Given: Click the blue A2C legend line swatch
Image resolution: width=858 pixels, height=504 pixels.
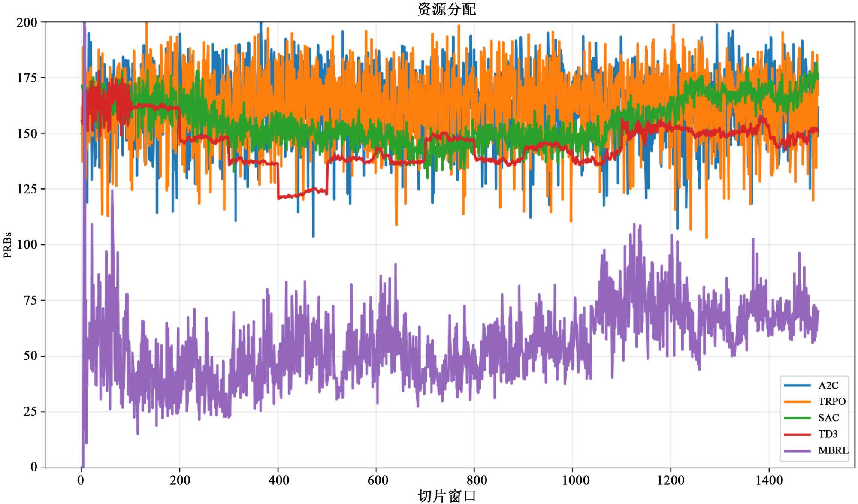Looking at the screenshot, I should 797,385.
